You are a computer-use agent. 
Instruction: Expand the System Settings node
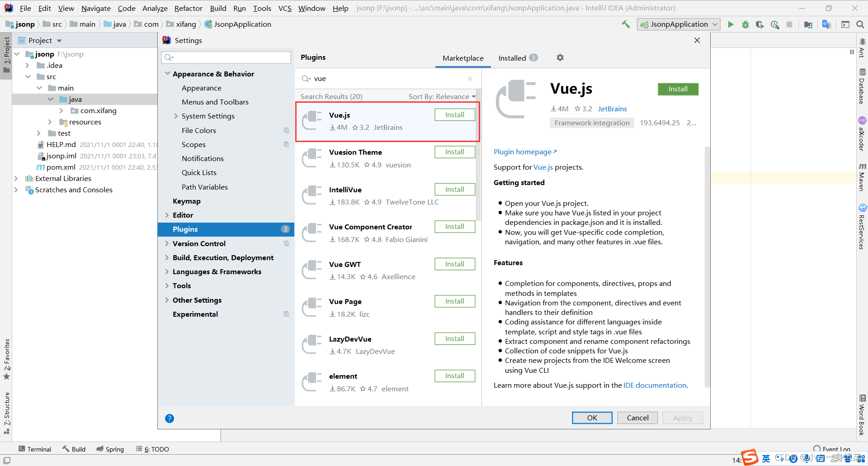176,116
